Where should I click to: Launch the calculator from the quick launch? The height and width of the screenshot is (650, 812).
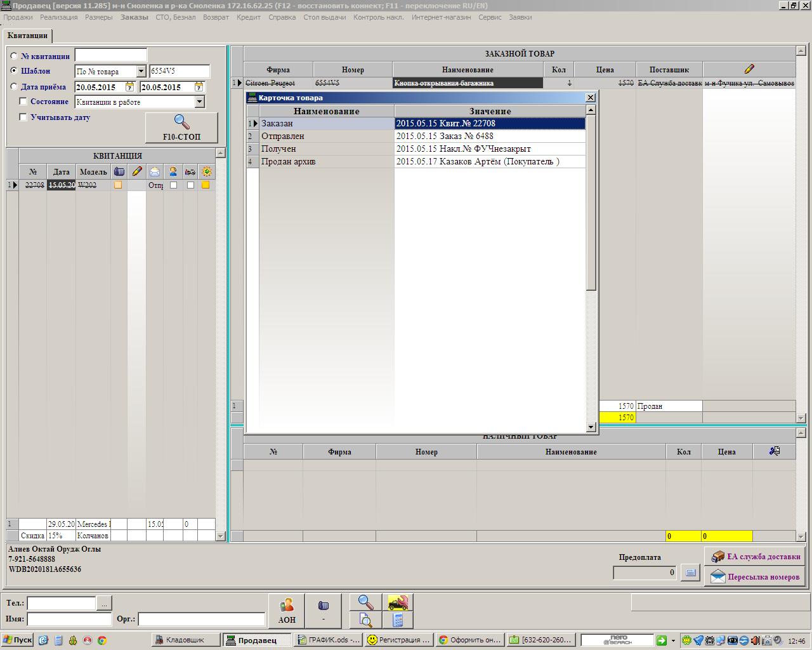(x=58, y=640)
